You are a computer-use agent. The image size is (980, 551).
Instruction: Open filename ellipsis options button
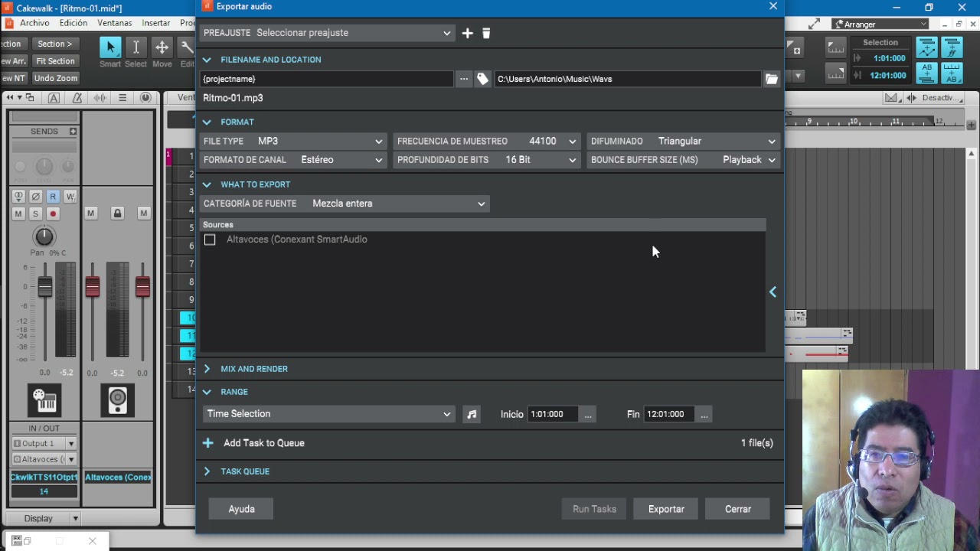tap(463, 79)
